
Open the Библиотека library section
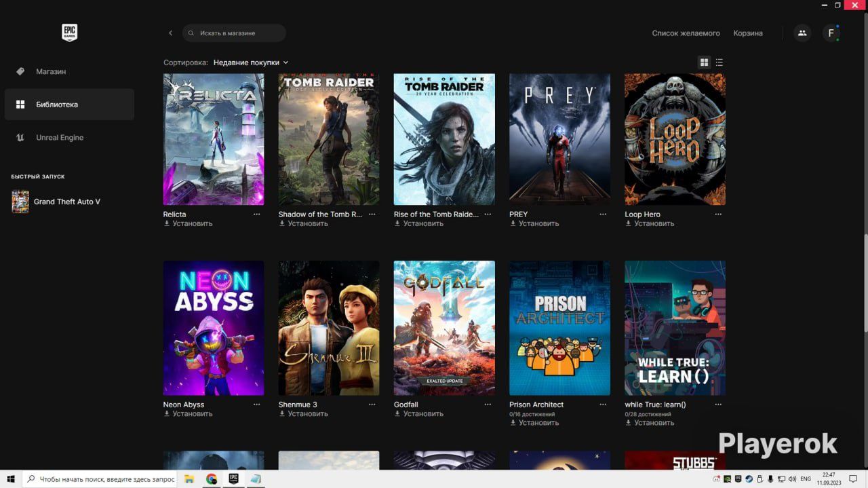point(69,105)
